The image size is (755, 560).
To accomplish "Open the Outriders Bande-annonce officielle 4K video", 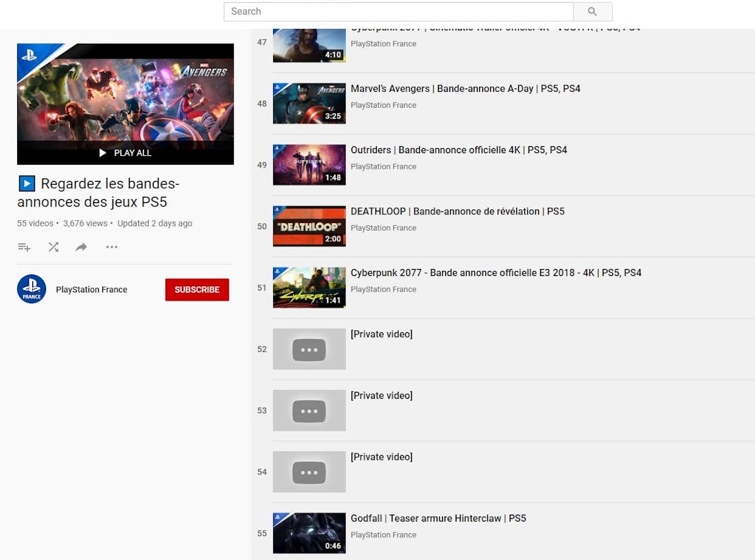I will [x=458, y=150].
